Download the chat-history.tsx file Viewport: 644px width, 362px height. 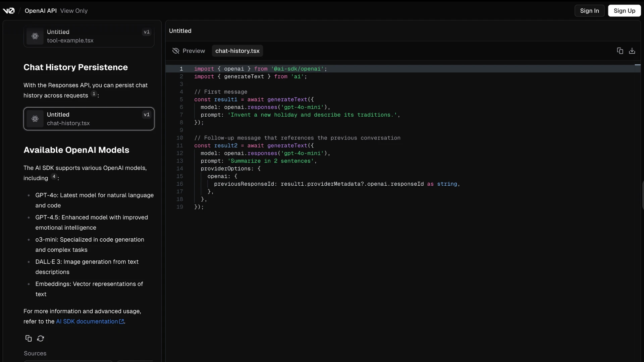(632, 51)
